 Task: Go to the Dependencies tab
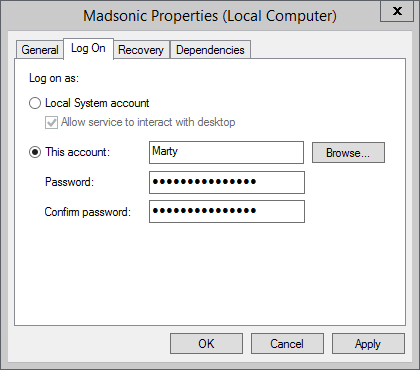(210, 50)
